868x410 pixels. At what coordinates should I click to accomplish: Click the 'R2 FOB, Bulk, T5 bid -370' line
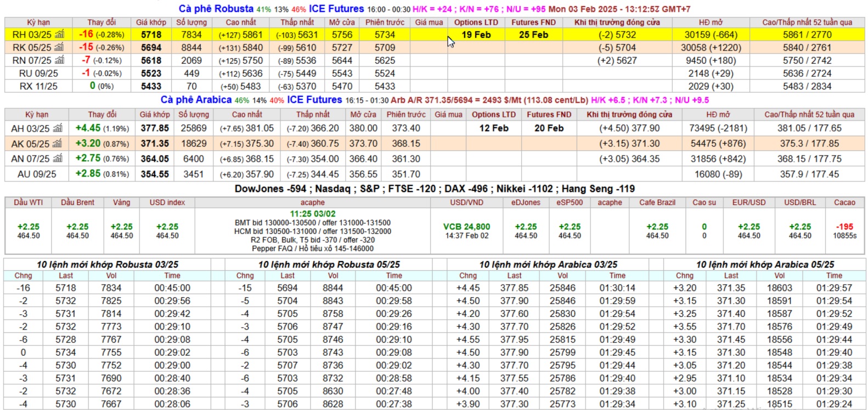click(x=312, y=240)
